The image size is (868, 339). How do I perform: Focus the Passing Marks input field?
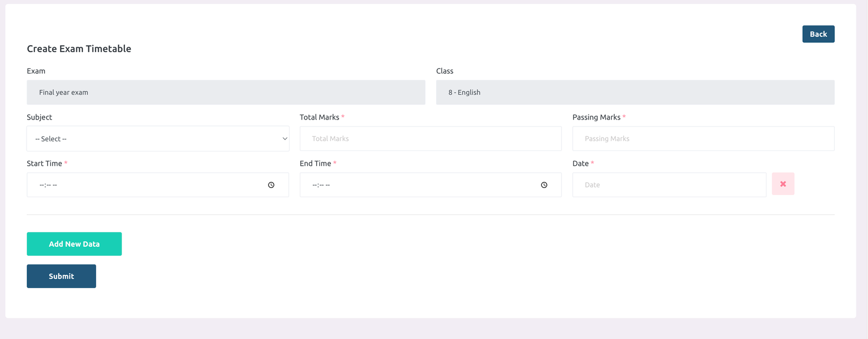703,139
